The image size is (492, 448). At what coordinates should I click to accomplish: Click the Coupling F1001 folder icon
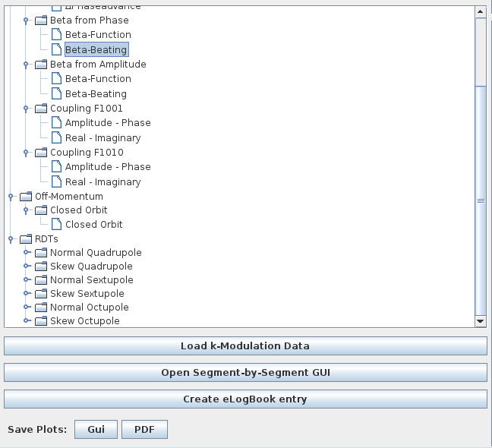41,109
